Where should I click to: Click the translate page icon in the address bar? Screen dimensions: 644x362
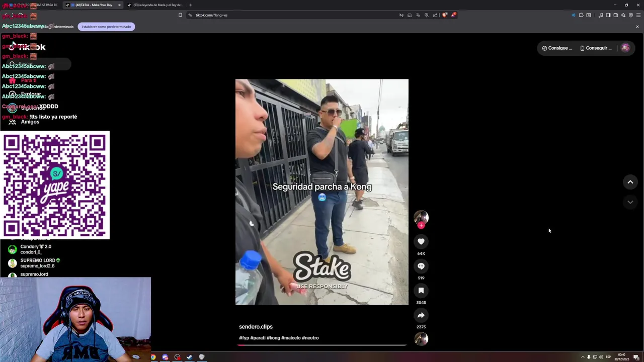point(418,15)
